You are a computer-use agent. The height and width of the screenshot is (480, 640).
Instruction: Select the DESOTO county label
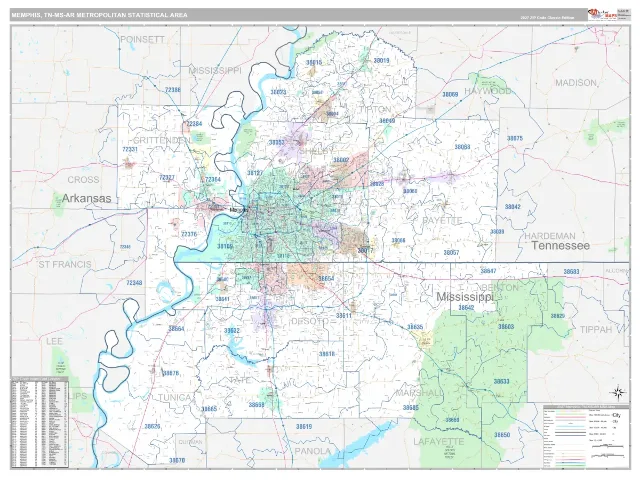(310, 321)
